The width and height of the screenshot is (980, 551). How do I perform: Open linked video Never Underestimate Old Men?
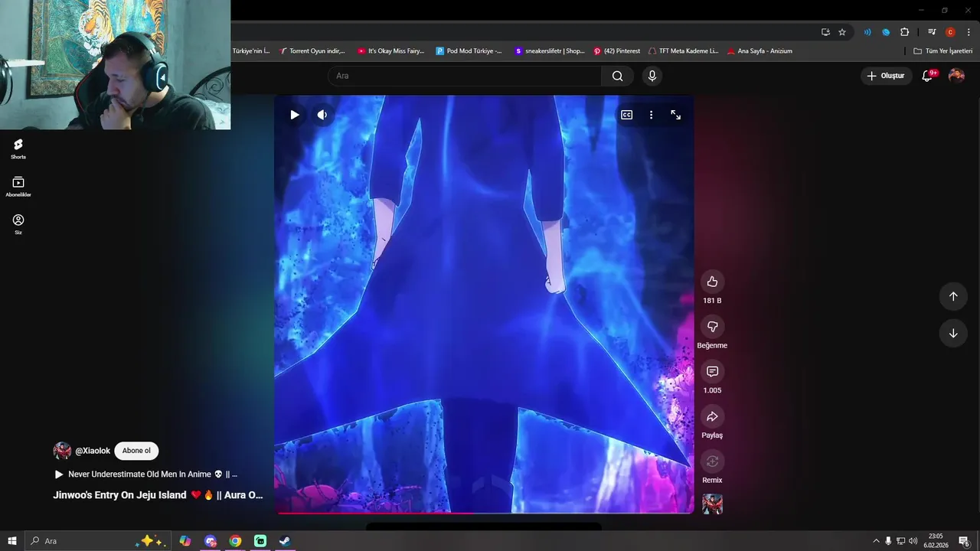(x=146, y=474)
